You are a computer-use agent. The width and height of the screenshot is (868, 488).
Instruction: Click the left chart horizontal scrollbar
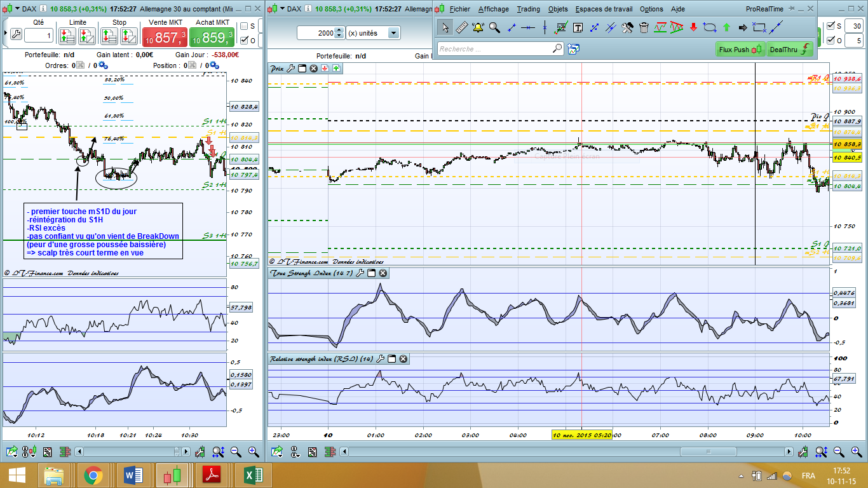[x=127, y=452]
